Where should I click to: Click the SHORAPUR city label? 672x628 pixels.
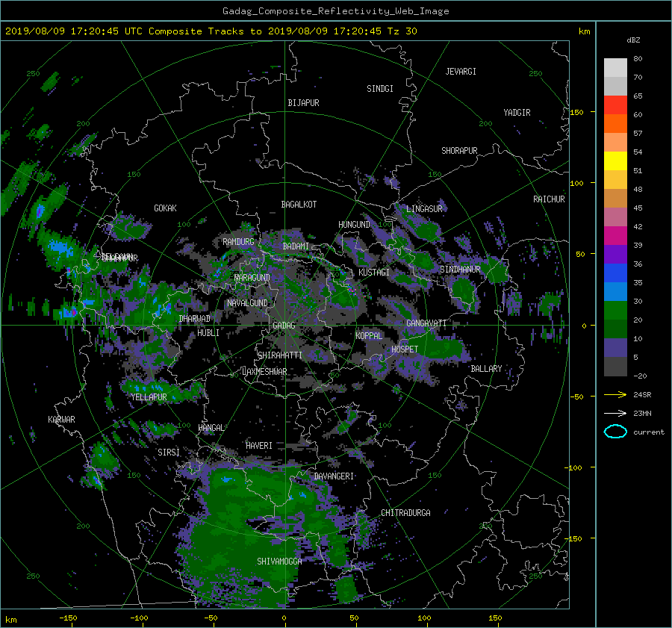point(459,151)
